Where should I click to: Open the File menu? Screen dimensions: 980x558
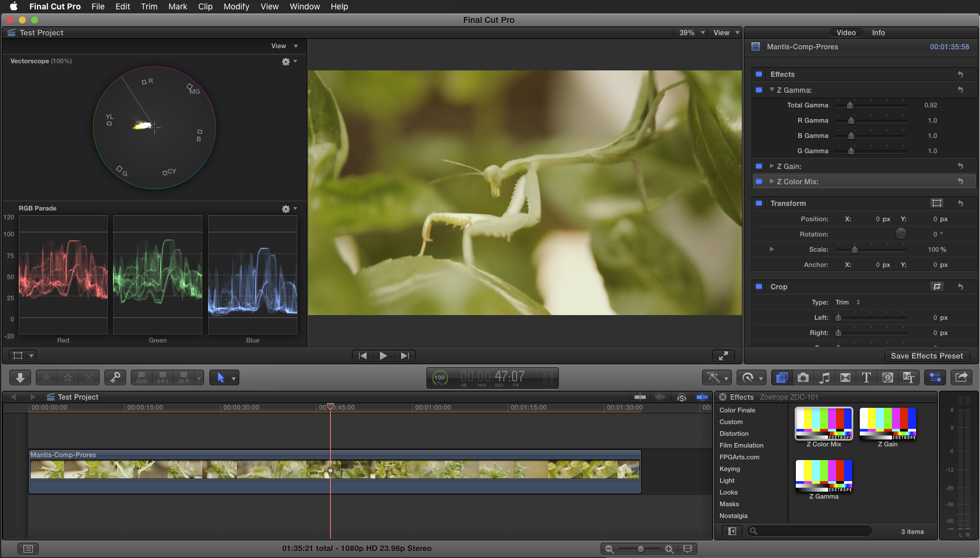pyautogui.click(x=98, y=6)
